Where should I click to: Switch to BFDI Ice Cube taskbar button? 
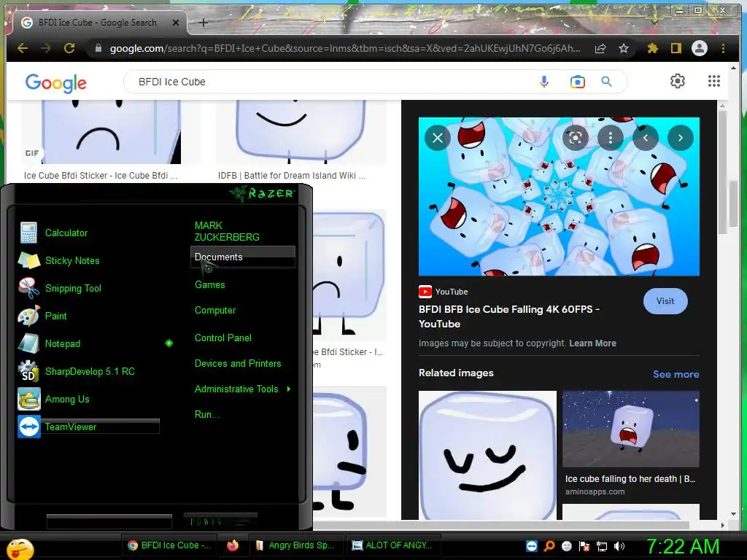tap(169, 545)
